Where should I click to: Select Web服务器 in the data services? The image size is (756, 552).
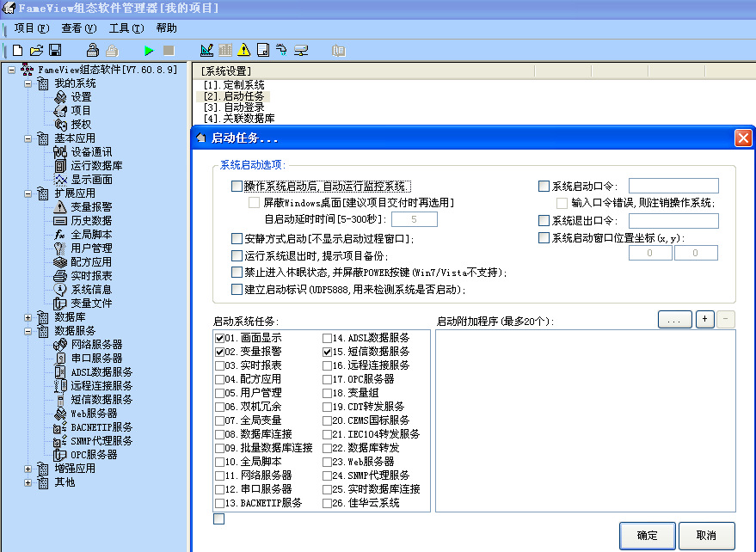pyautogui.click(x=94, y=414)
